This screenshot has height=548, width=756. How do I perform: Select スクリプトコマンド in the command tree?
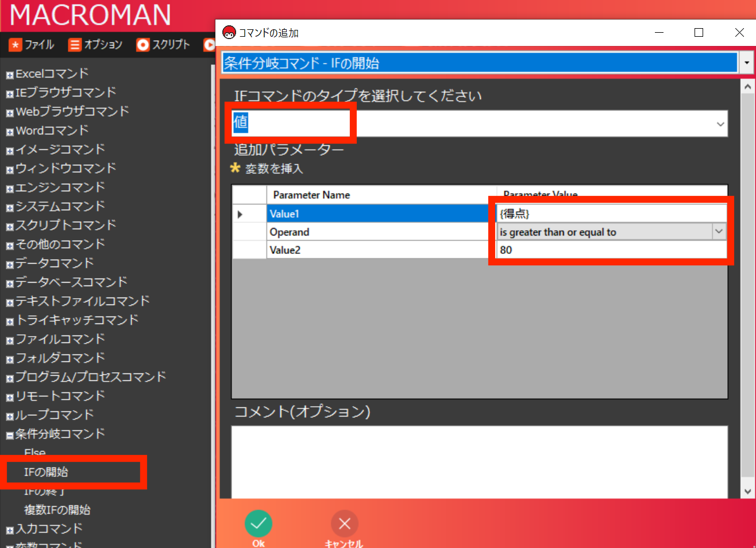[65, 225]
